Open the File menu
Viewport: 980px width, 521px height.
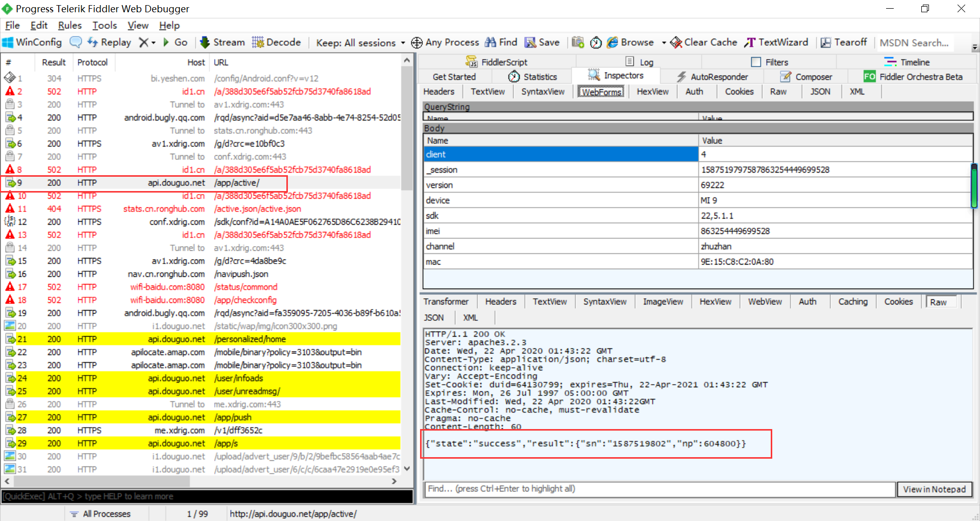point(12,26)
